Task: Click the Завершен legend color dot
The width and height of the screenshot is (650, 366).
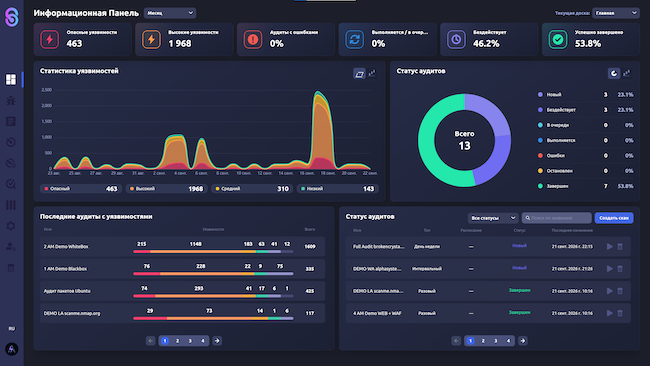Action: (x=540, y=186)
